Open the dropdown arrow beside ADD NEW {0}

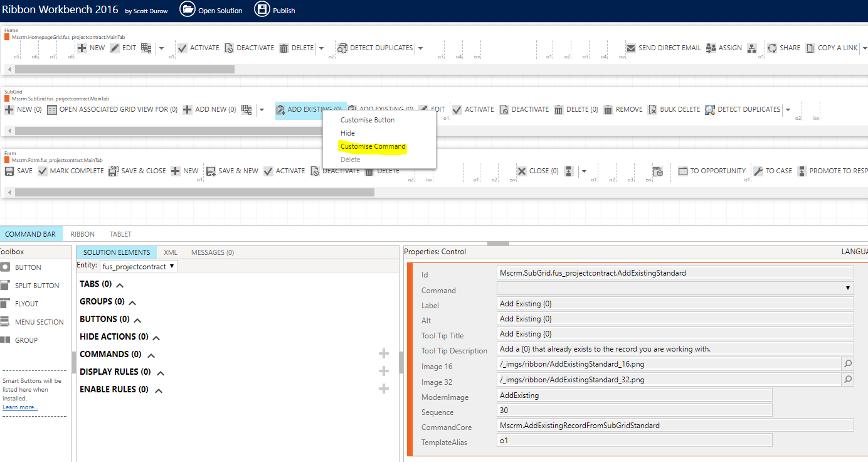tap(262, 109)
